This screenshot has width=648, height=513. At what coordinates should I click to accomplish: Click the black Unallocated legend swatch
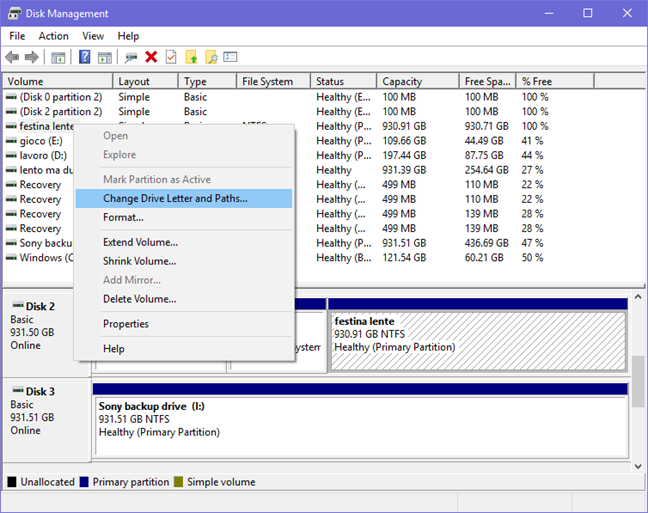click(12, 482)
